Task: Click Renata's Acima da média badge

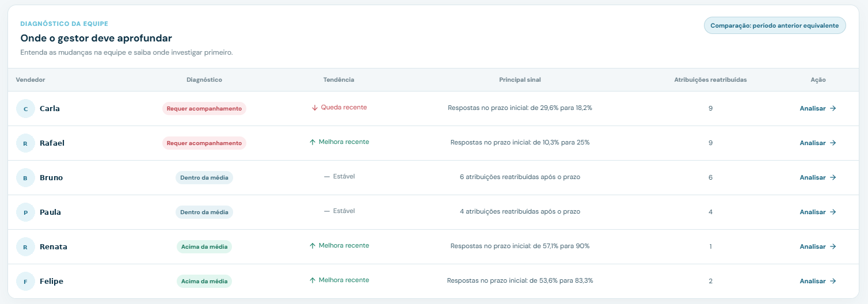Action: pos(204,247)
